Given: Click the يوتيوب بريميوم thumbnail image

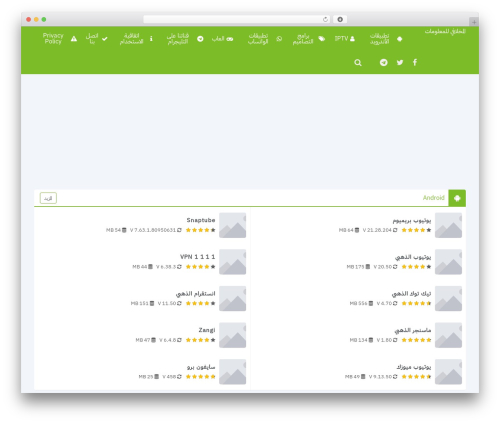Looking at the screenshot, I should 448,225.
